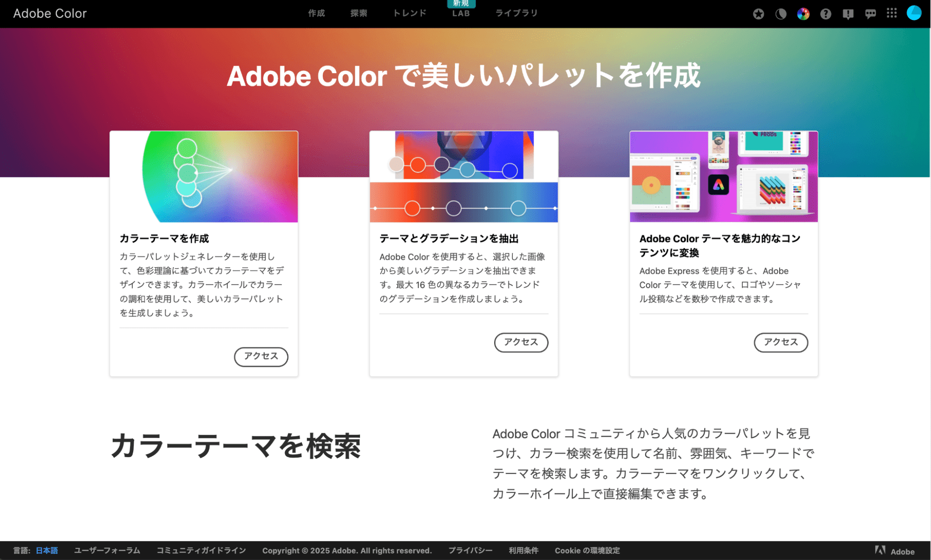Open the LAB tab marked 新規
Image resolution: width=931 pixels, height=560 pixels.
tap(461, 13)
